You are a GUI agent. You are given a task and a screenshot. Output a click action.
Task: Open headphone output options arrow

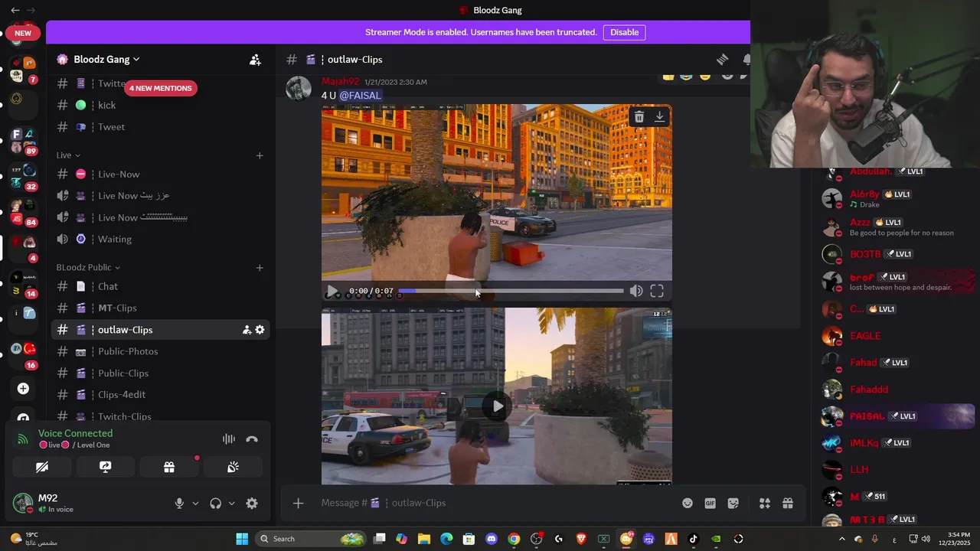click(x=231, y=504)
